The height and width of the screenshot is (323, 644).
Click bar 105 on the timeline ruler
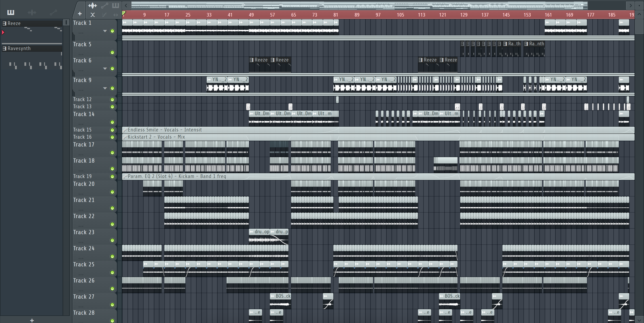400,15
